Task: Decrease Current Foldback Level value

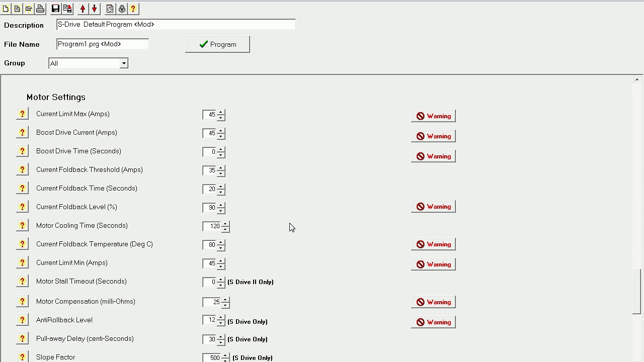Action: pos(221,211)
